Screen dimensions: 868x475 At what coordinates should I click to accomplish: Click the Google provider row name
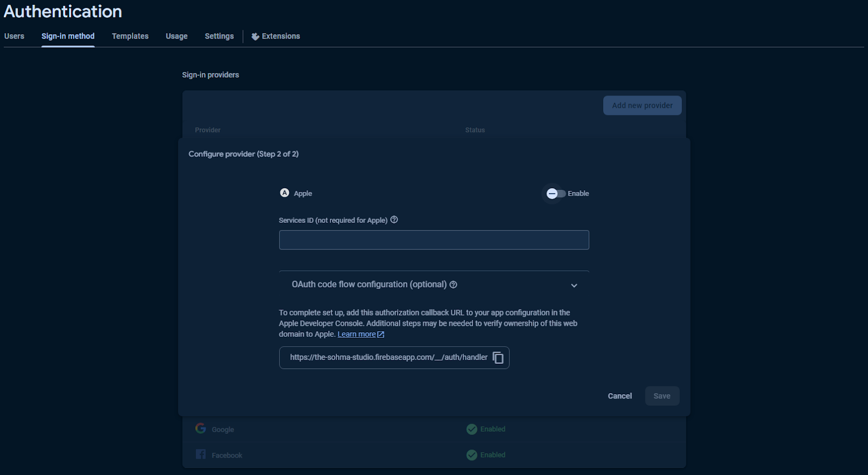click(x=222, y=429)
